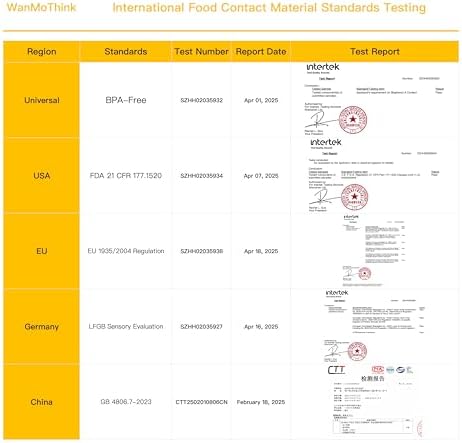Open the CTT China test report thumbnail
Screen dimensions: 462x443
point(374,401)
